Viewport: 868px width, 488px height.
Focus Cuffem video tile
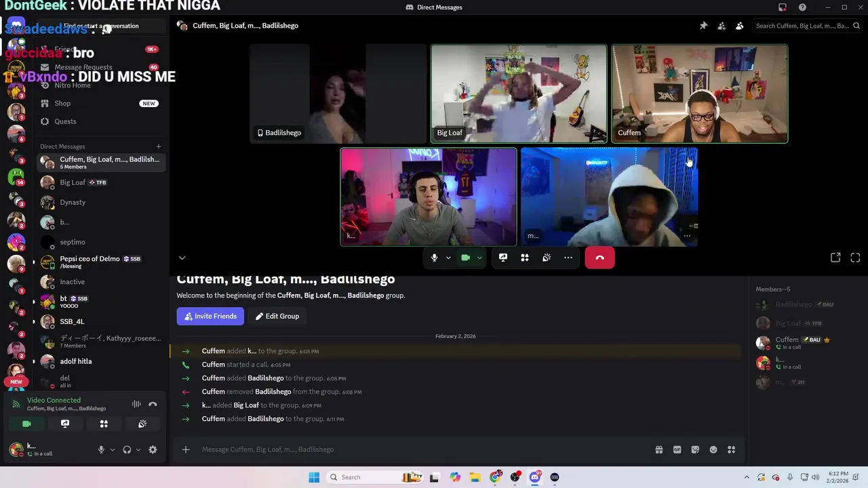pyautogui.click(x=700, y=94)
